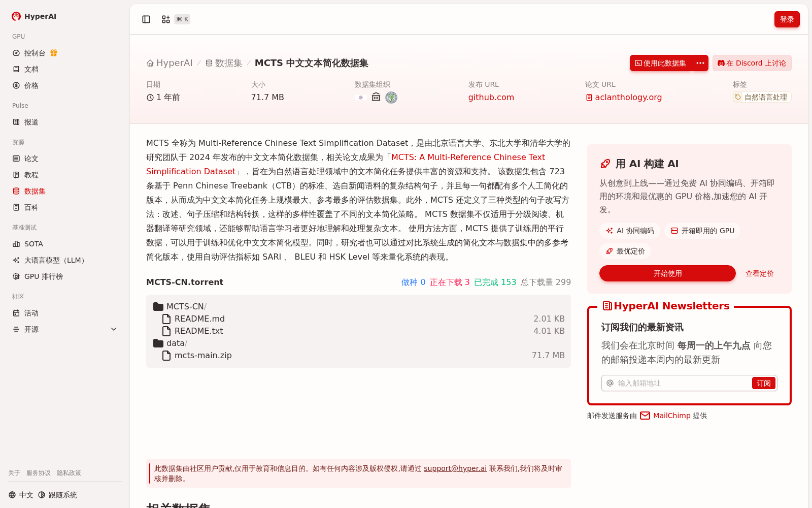Open the 隐私政策 footer link

click(x=69, y=473)
